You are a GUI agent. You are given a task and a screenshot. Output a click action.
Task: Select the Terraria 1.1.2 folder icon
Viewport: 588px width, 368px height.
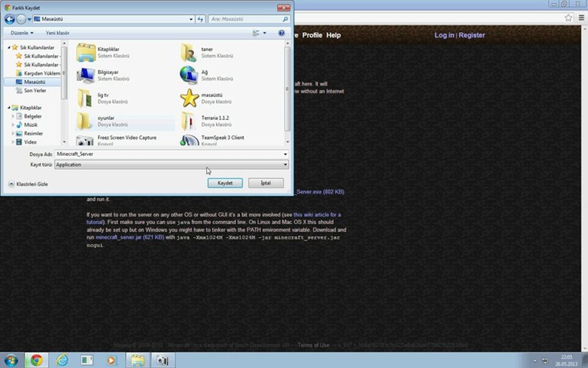click(x=188, y=121)
